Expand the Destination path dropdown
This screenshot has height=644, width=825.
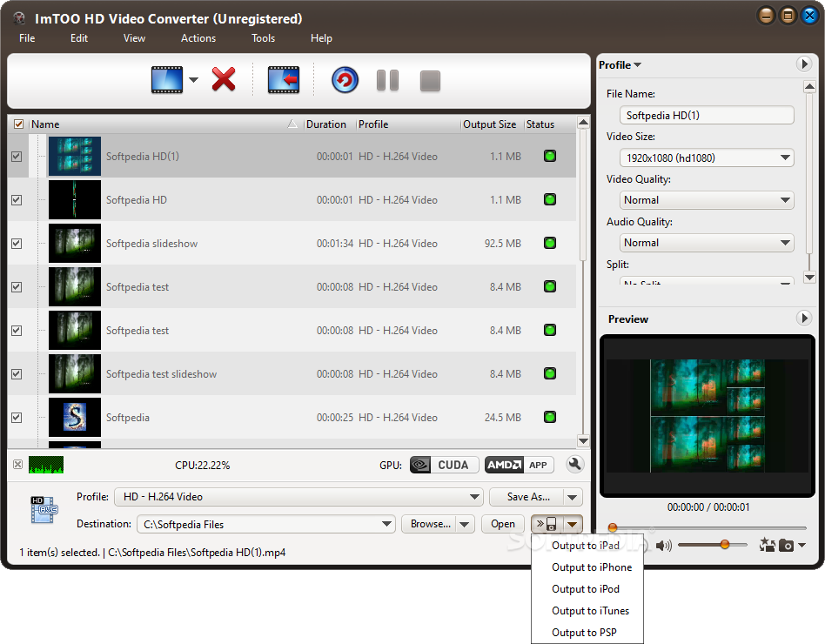coord(386,524)
